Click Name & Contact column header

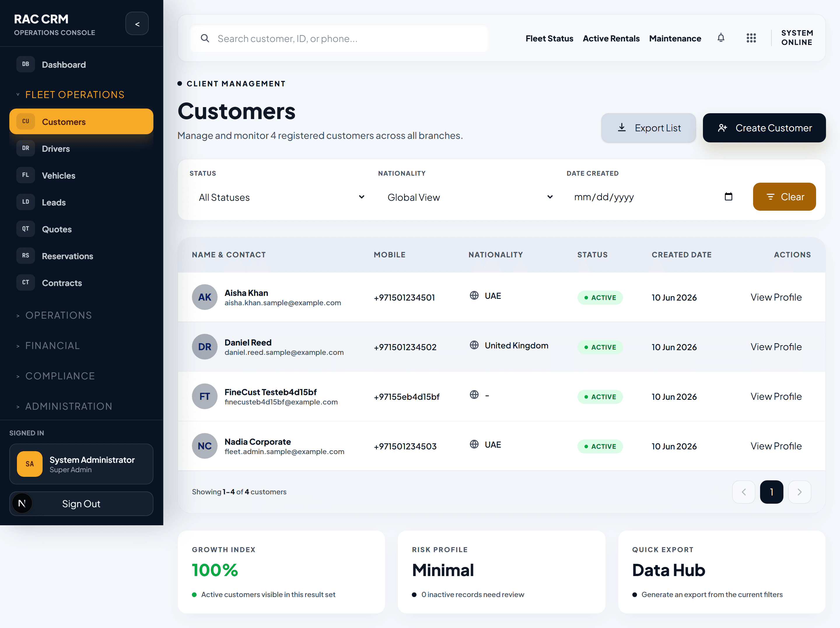(229, 254)
